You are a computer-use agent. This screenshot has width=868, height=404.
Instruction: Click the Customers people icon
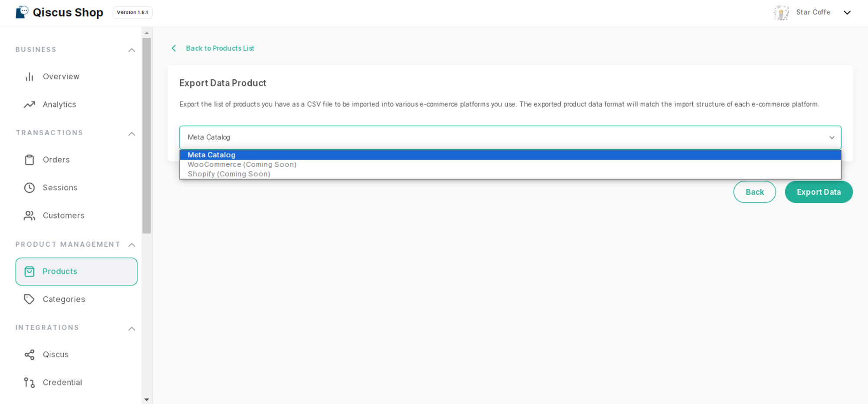[x=29, y=215]
